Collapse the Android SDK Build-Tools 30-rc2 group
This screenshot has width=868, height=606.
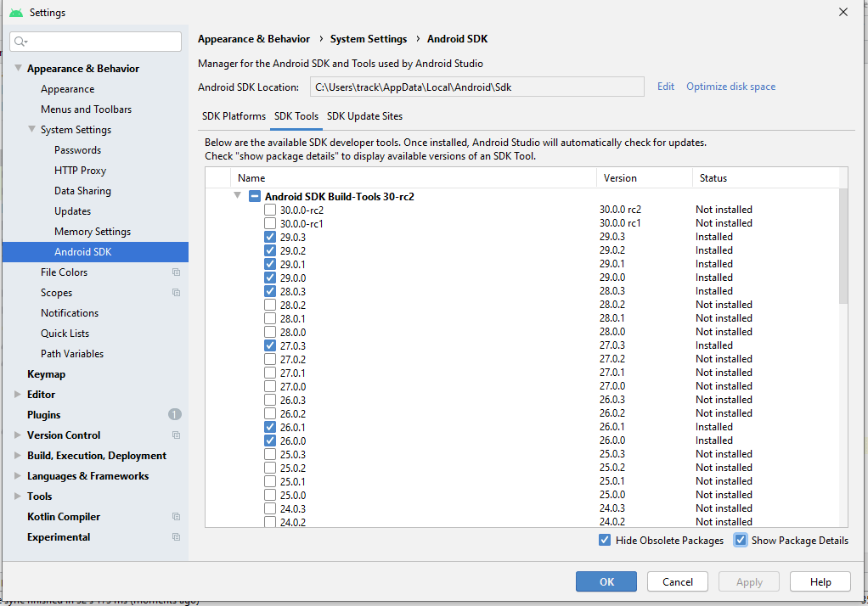click(238, 196)
